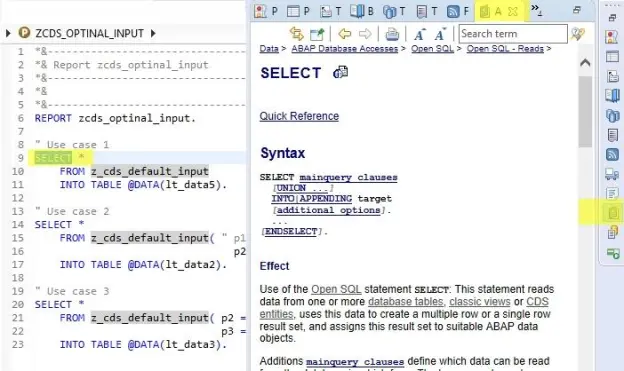Open highlighted ABAP Language Help sidebar icon
The height and width of the screenshot is (371, 624).
click(x=612, y=213)
